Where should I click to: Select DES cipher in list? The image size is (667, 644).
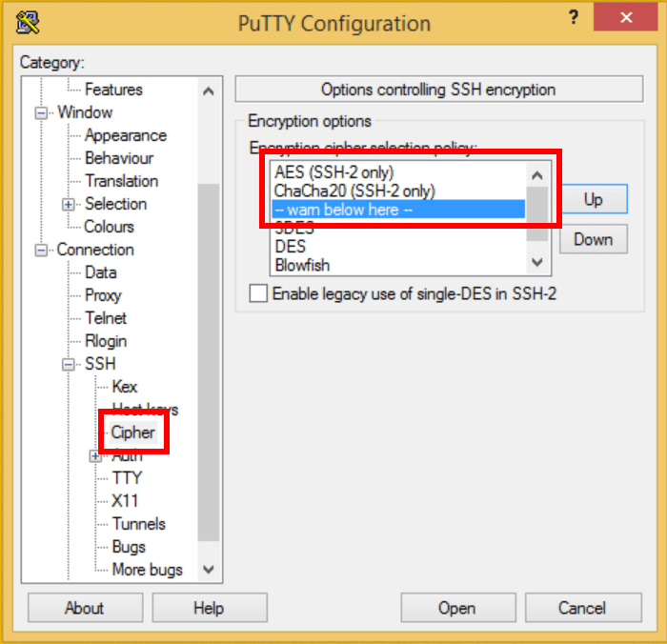pos(398,247)
